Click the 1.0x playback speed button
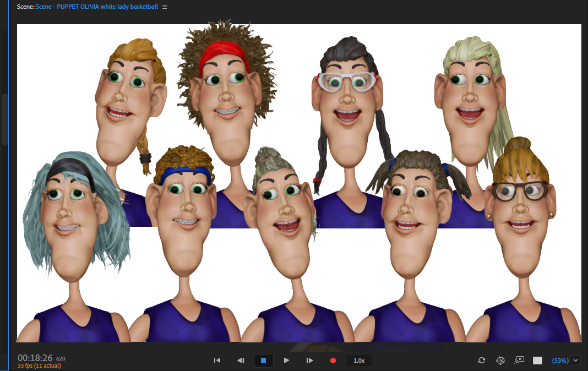Image resolution: width=588 pixels, height=371 pixels. [358, 361]
